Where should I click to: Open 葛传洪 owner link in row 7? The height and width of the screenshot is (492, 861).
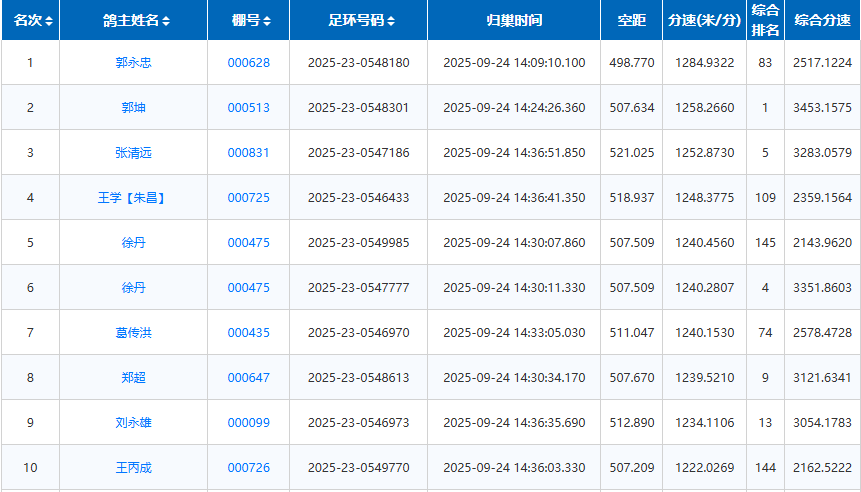(x=134, y=333)
